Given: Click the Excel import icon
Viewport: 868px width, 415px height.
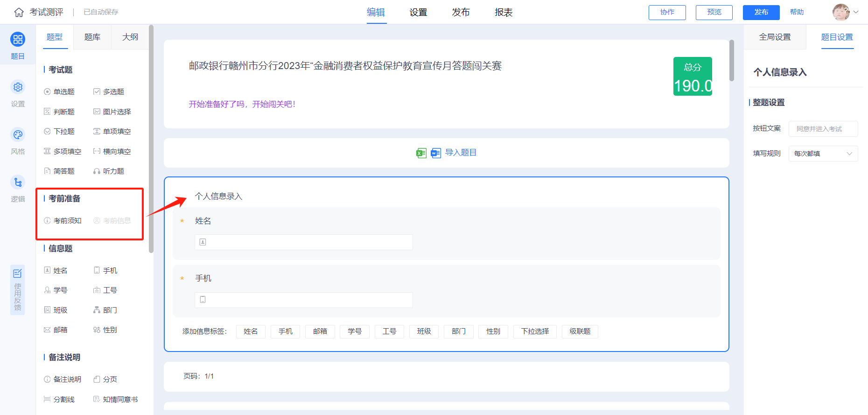Looking at the screenshot, I should tap(421, 153).
